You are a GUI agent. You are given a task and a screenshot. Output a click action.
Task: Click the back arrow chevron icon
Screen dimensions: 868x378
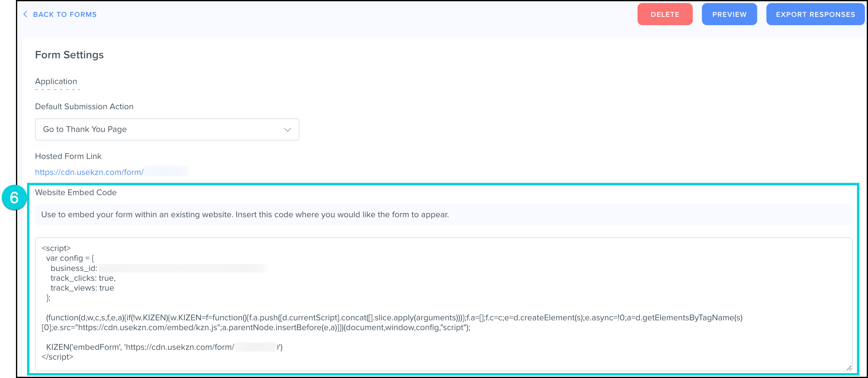click(25, 14)
